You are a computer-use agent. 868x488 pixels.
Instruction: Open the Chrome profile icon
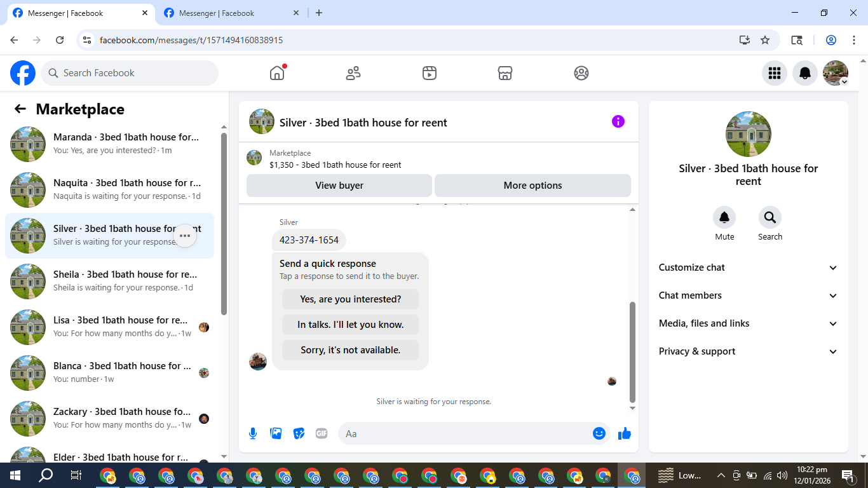tap(831, 40)
